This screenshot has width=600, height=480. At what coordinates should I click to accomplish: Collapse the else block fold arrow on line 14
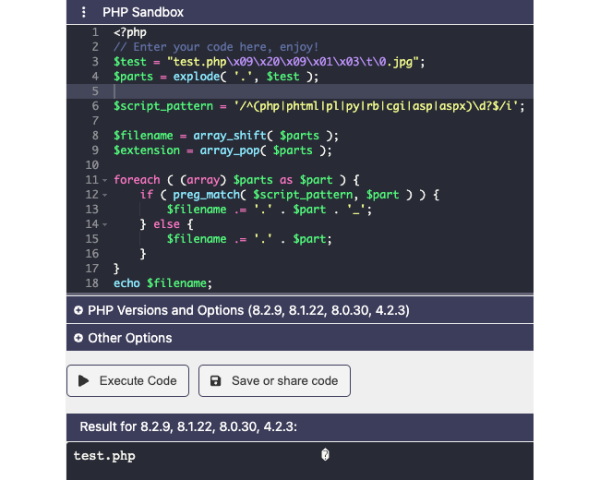tap(104, 224)
